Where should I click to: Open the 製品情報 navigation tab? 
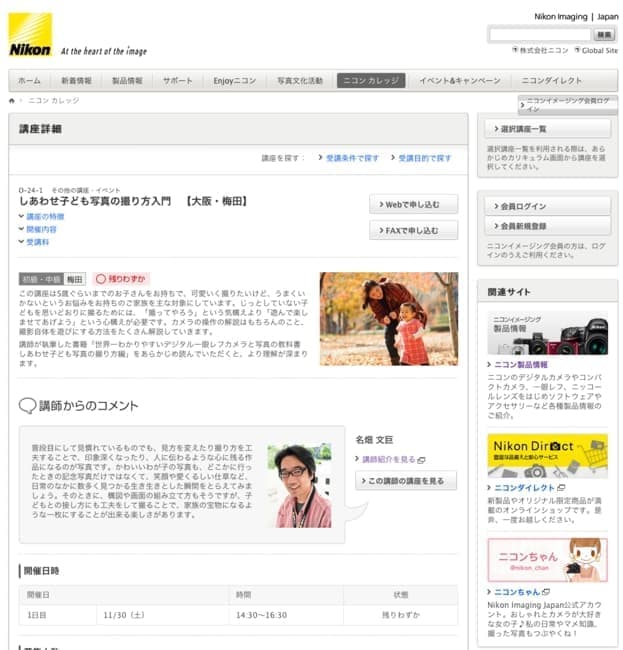(x=127, y=80)
